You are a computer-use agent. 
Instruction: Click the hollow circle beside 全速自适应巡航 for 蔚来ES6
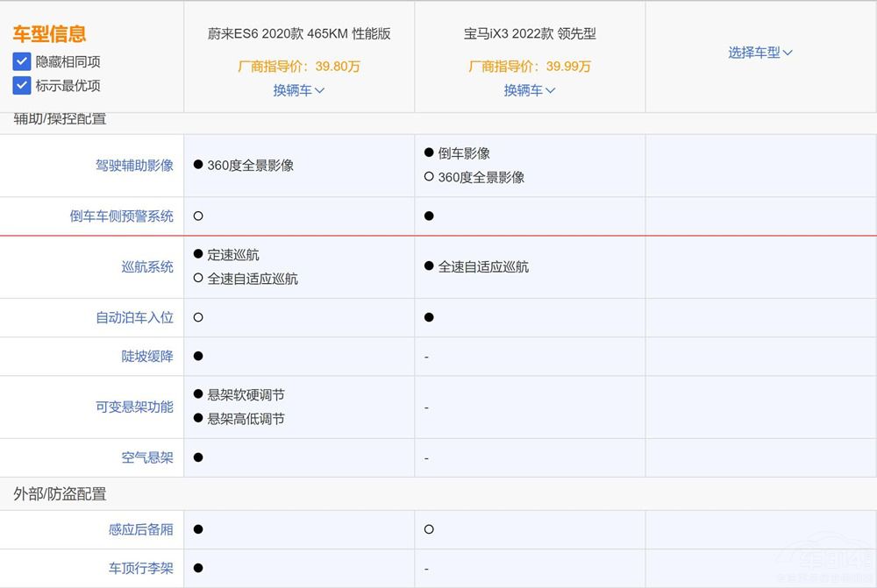[x=198, y=279]
